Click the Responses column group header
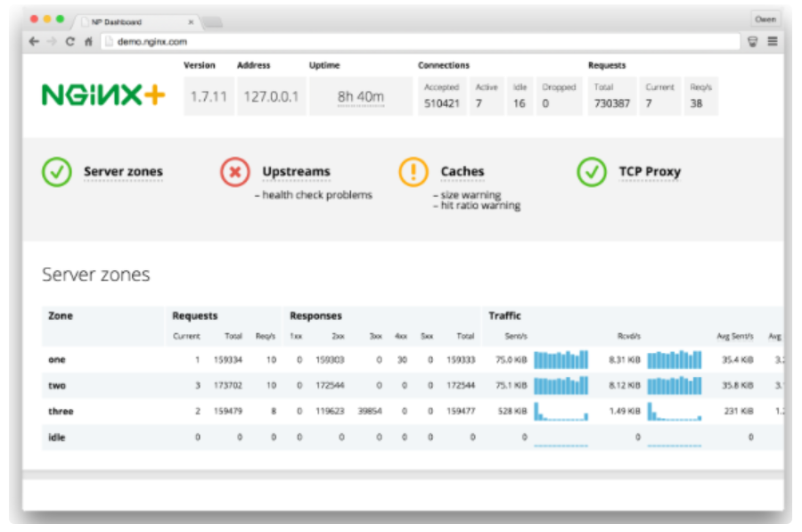The width and height of the screenshot is (802, 532). pyautogui.click(x=315, y=315)
